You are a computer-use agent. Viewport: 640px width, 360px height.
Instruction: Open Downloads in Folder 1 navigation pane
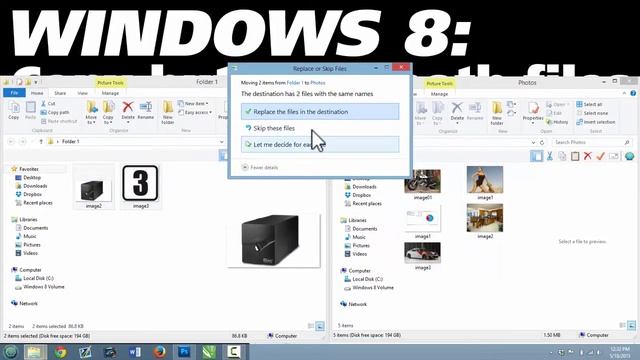[x=35, y=186]
